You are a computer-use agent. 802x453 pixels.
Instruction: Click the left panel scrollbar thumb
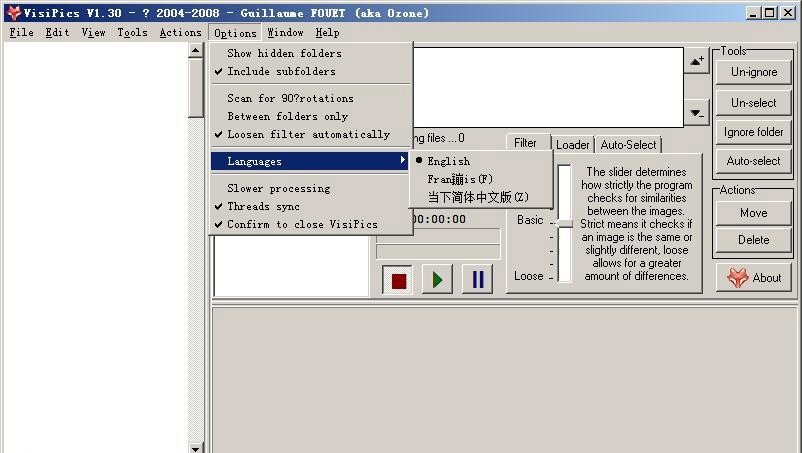(195, 88)
